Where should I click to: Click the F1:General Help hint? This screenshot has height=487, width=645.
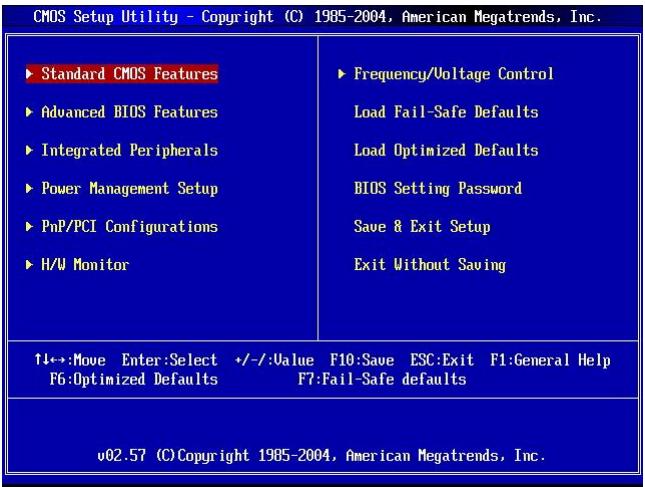[x=550, y=360]
